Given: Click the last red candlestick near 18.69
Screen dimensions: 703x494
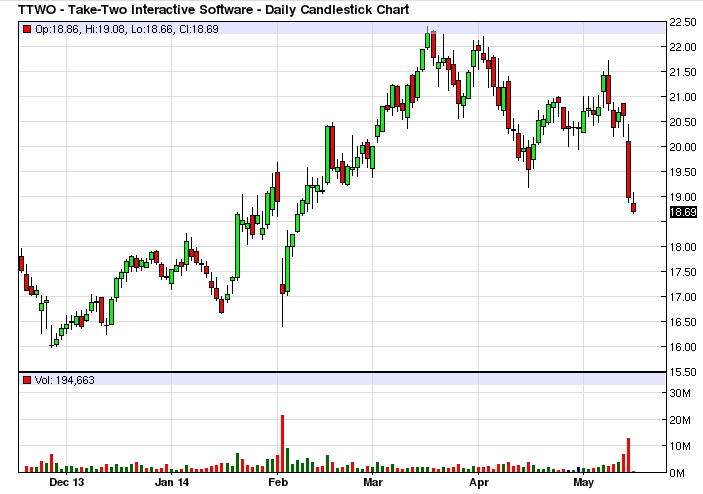Looking at the screenshot, I should click(634, 208).
